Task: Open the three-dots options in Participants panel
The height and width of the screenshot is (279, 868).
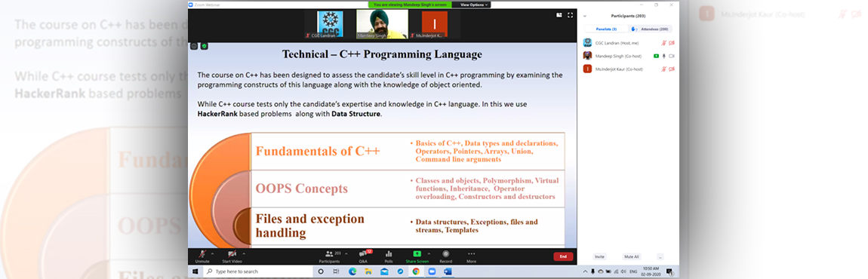Action: (660, 257)
